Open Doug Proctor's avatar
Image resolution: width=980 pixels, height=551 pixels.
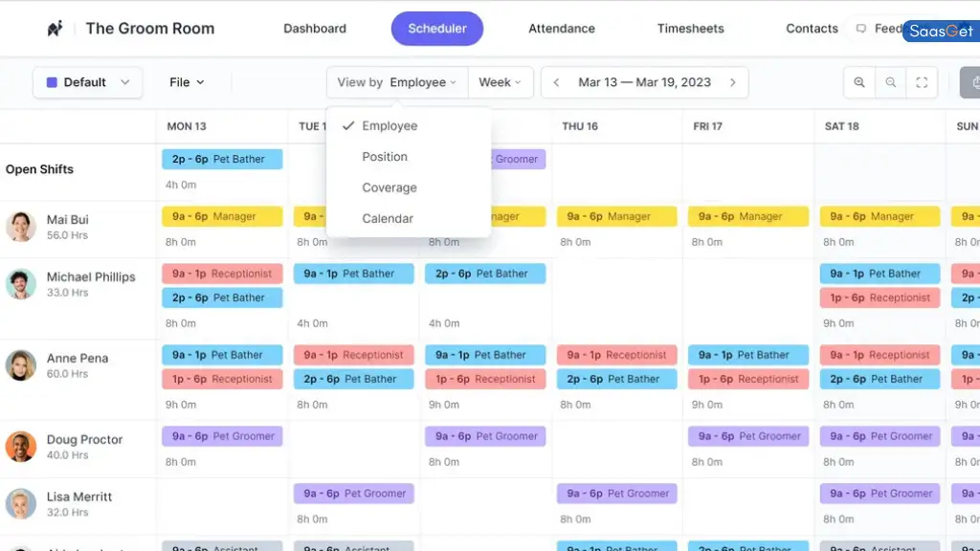point(21,447)
